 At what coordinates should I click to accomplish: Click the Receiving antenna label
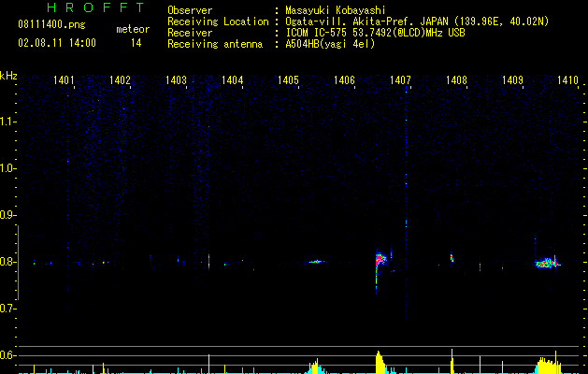[x=215, y=44]
